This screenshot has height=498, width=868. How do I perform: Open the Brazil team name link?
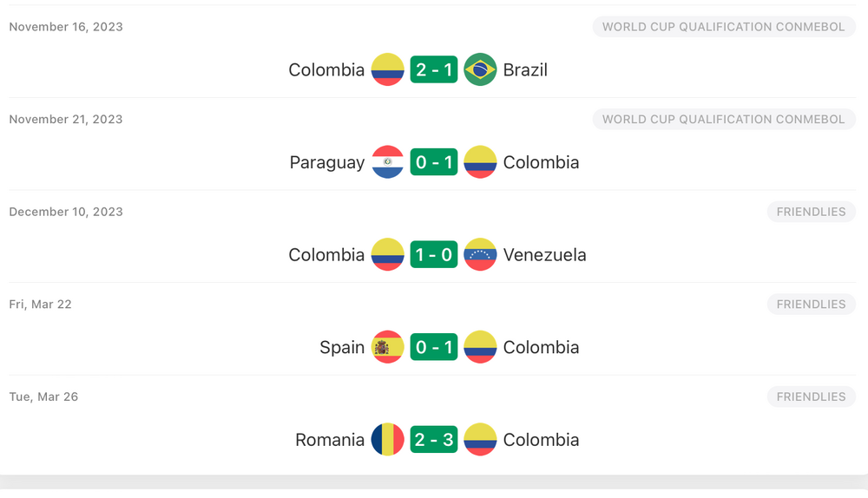point(525,70)
